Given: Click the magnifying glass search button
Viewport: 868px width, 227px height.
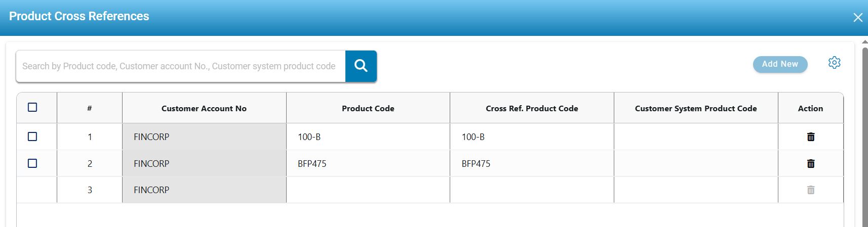Looking at the screenshot, I should [x=361, y=66].
